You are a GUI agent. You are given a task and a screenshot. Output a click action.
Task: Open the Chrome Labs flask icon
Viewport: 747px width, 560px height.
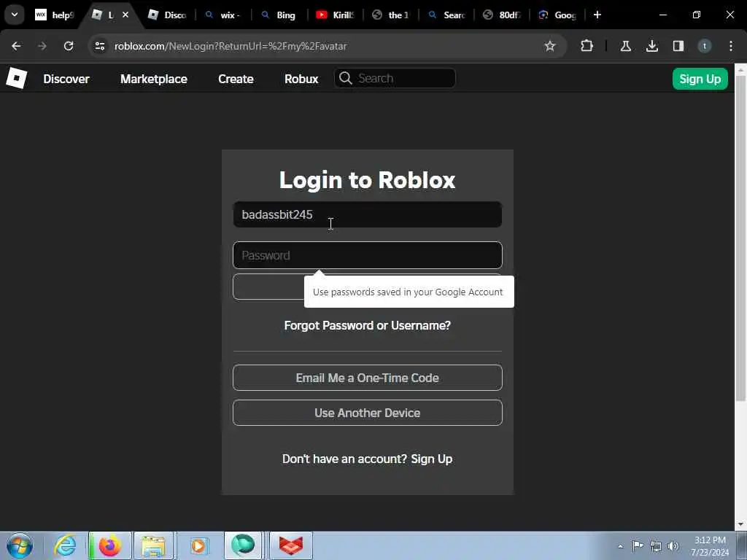pyautogui.click(x=625, y=46)
